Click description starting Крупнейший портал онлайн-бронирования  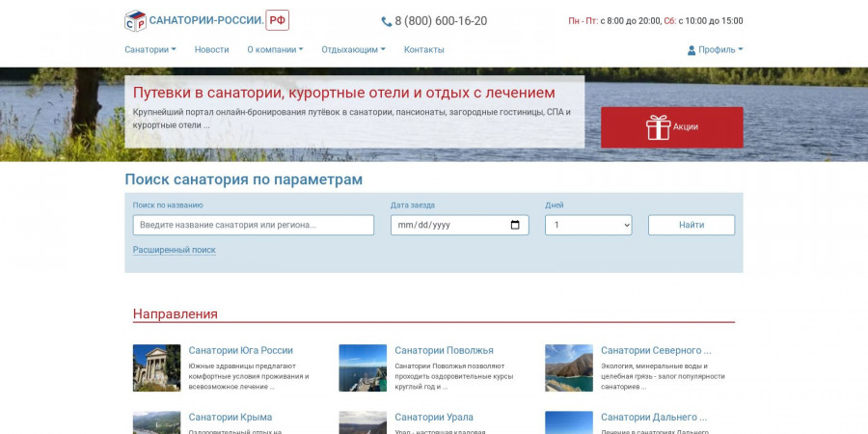[x=351, y=119]
